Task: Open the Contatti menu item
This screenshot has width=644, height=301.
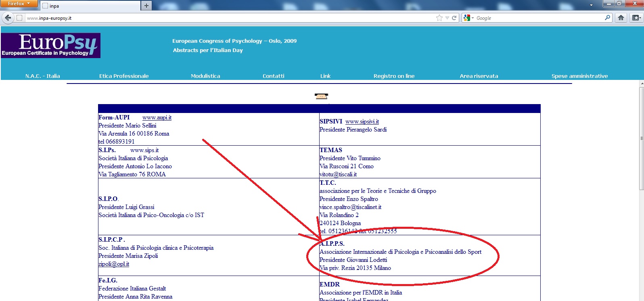Action: coord(274,76)
